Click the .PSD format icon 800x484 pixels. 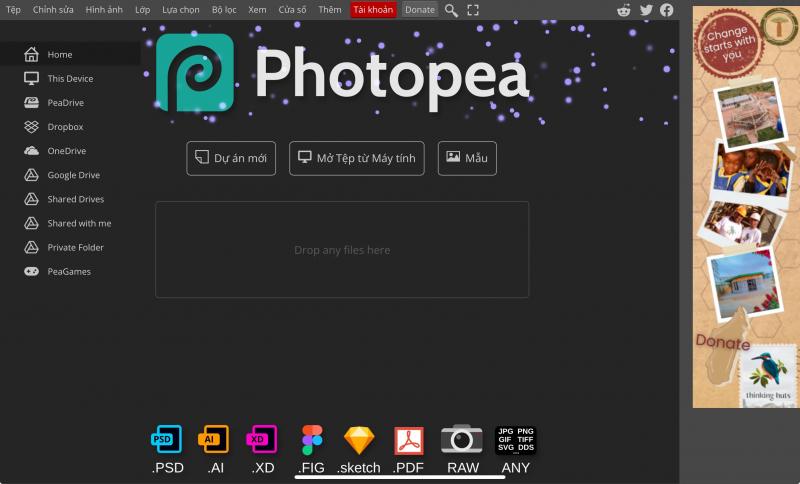coord(167,439)
